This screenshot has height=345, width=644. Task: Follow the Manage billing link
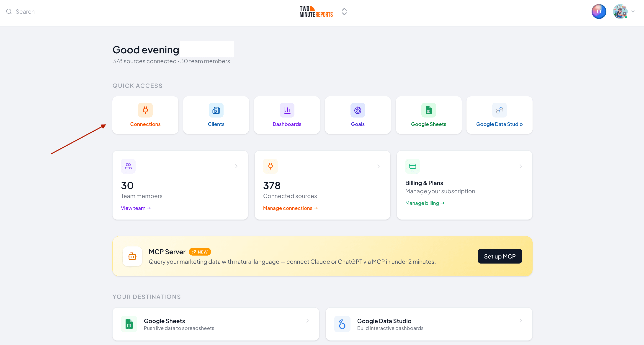[425, 203]
